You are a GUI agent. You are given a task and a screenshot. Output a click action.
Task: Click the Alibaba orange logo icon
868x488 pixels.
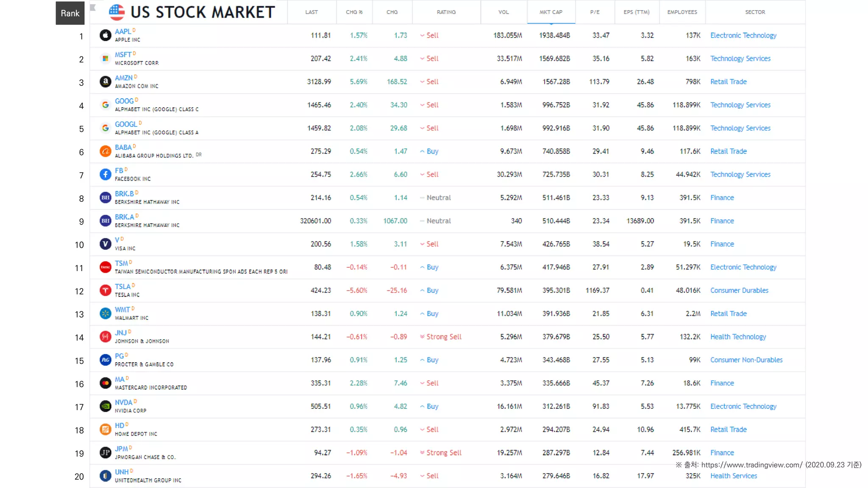[x=105, y=151]
